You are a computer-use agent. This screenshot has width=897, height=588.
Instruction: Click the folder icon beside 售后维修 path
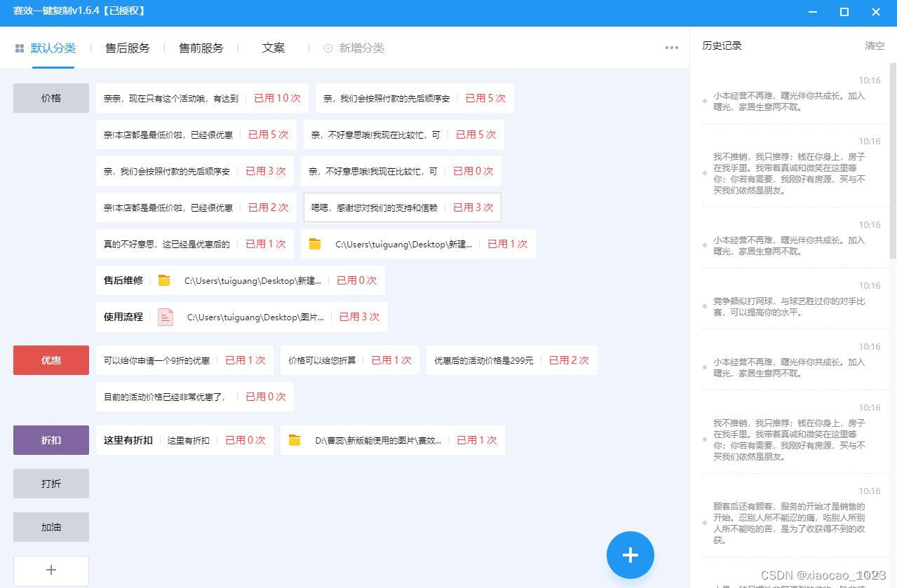pyautogui.click(x=164, y=280)
